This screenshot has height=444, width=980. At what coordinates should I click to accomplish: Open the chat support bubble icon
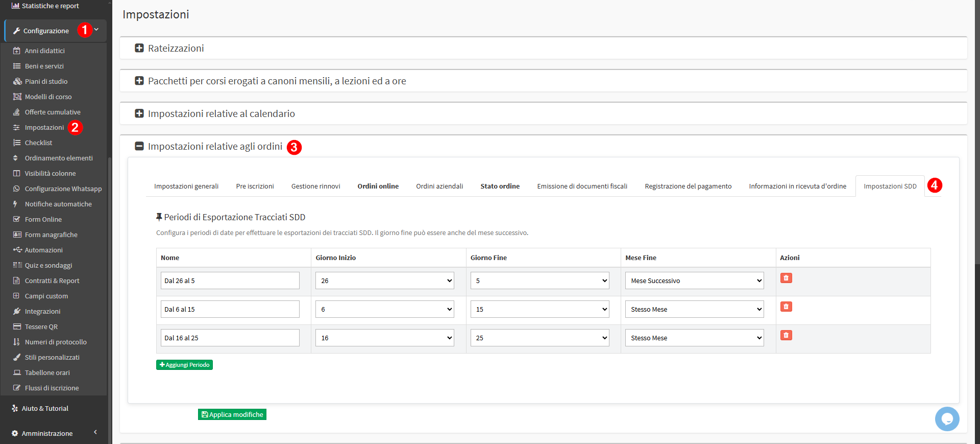tap(947, 419)
